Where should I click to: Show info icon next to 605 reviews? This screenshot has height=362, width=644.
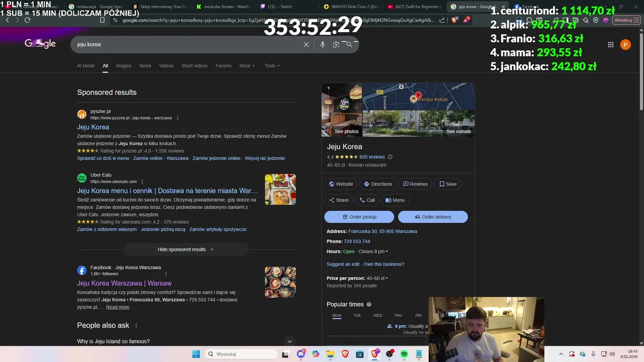click(390, 157)
